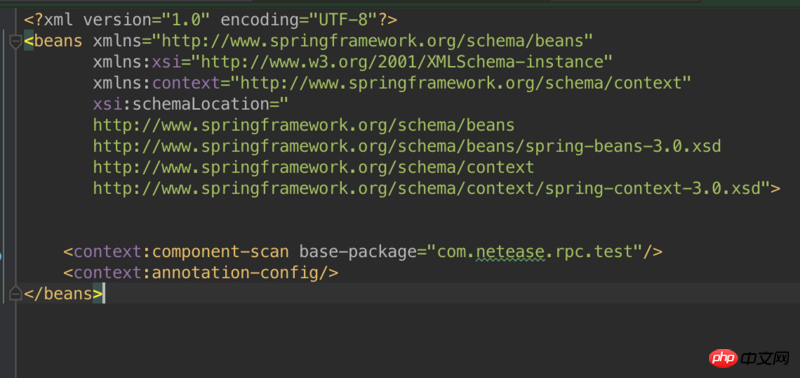Click the php logo watermark
800x378 pixels.
pyautogui.click(x=723, y=359)
